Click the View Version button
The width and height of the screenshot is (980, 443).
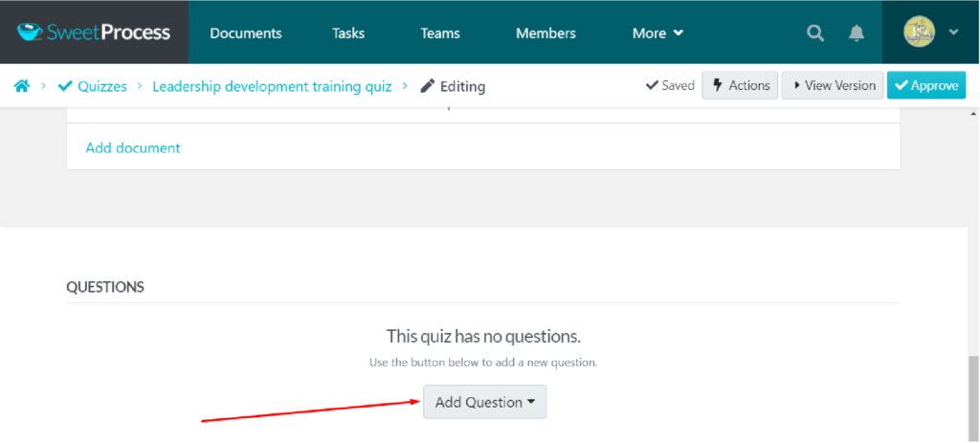(x=832, y=85)
